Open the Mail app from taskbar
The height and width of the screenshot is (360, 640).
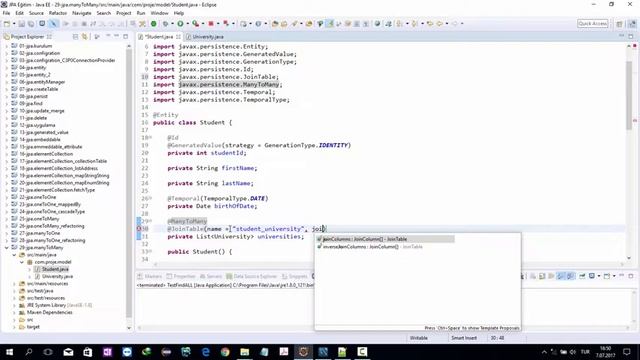(68, 352)
